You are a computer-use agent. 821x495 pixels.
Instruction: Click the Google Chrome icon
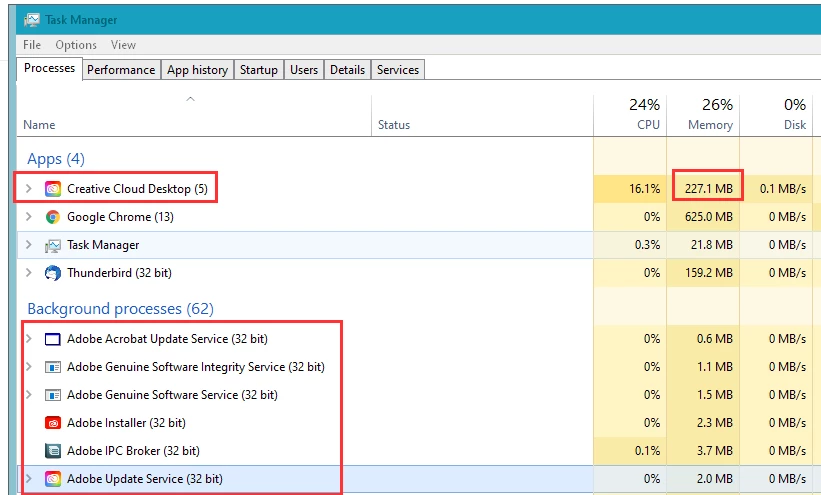(53, 217)
